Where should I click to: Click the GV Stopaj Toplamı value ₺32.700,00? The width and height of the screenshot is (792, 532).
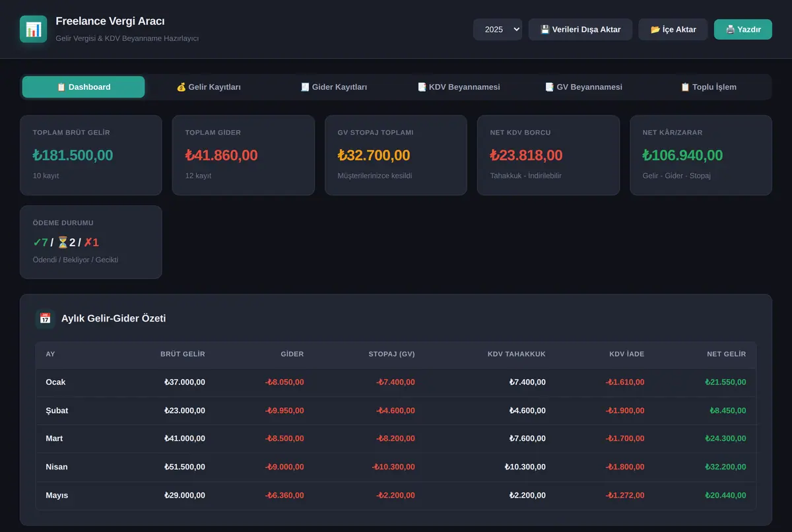374,156
